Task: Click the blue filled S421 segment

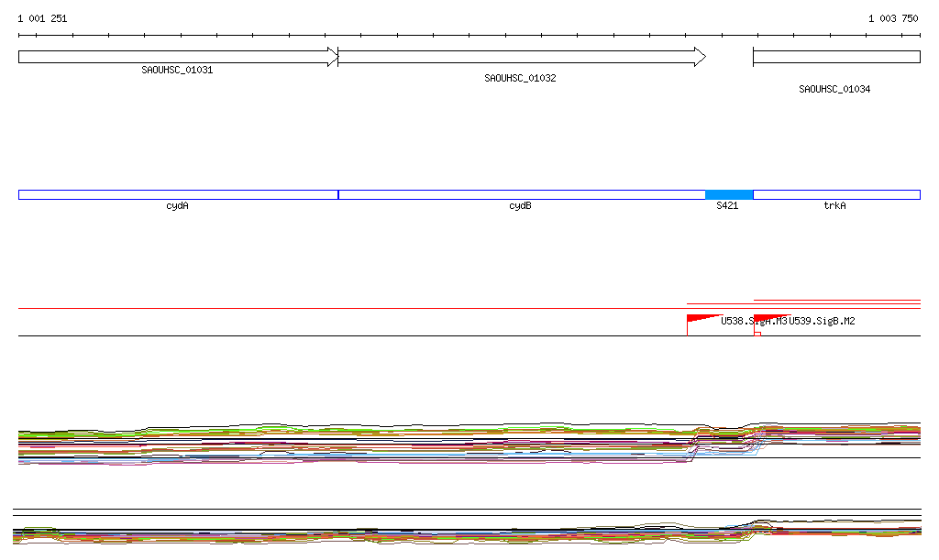Action: click(x=729, y=194)
